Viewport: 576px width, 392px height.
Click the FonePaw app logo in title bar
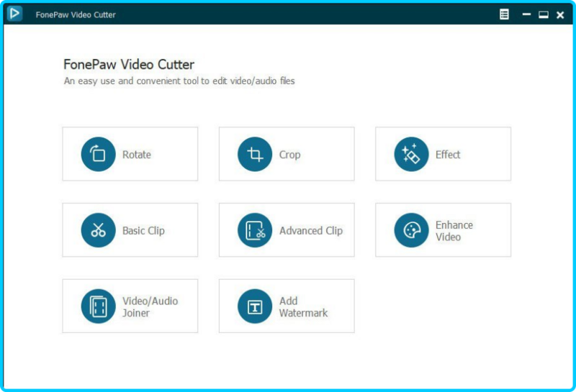click(14, 14)
